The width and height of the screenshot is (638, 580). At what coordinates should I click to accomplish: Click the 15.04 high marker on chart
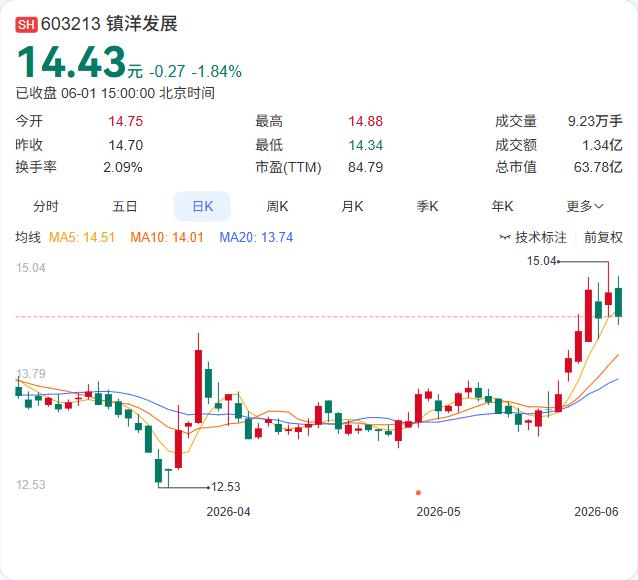click(x=542, y=261)
